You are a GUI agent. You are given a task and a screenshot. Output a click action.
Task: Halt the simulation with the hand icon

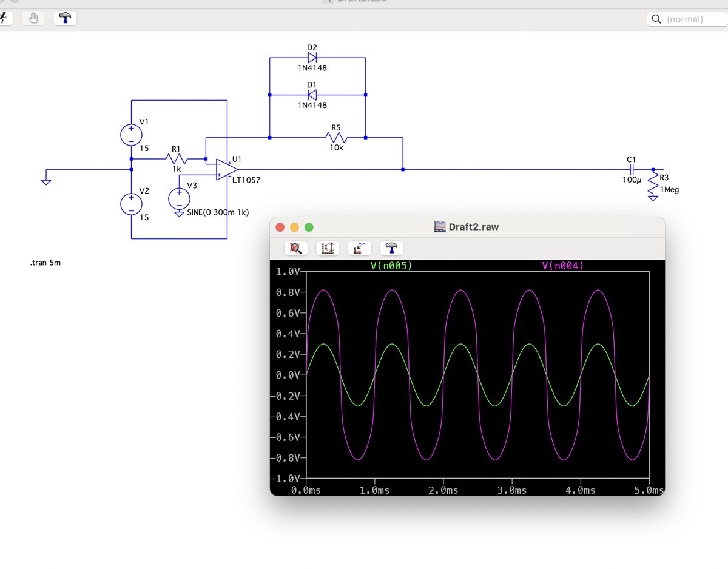[33, 18]
